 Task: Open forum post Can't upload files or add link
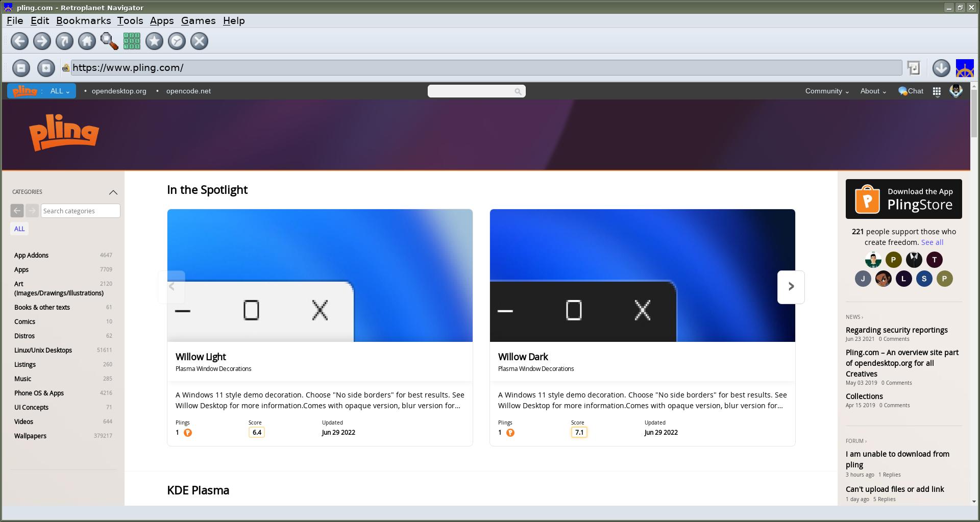click(x=895, y=489)
